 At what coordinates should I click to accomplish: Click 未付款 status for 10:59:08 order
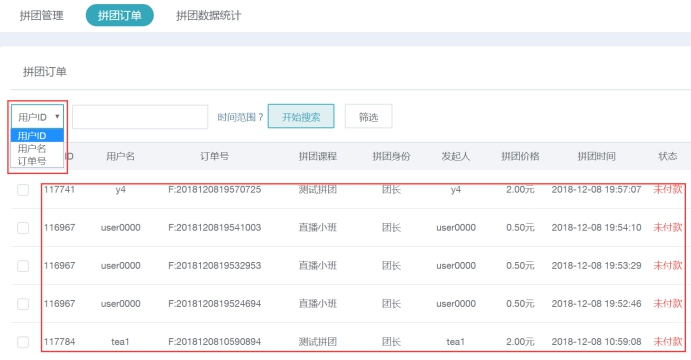668,341
